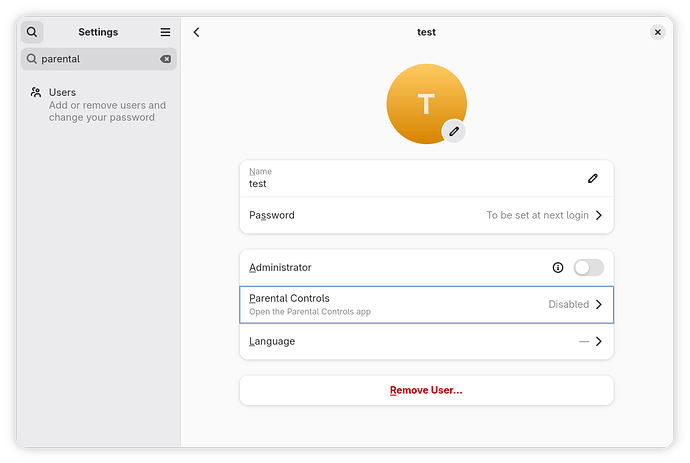
Task: Click the 'test' window title
Action: click(x=426, y=32)
